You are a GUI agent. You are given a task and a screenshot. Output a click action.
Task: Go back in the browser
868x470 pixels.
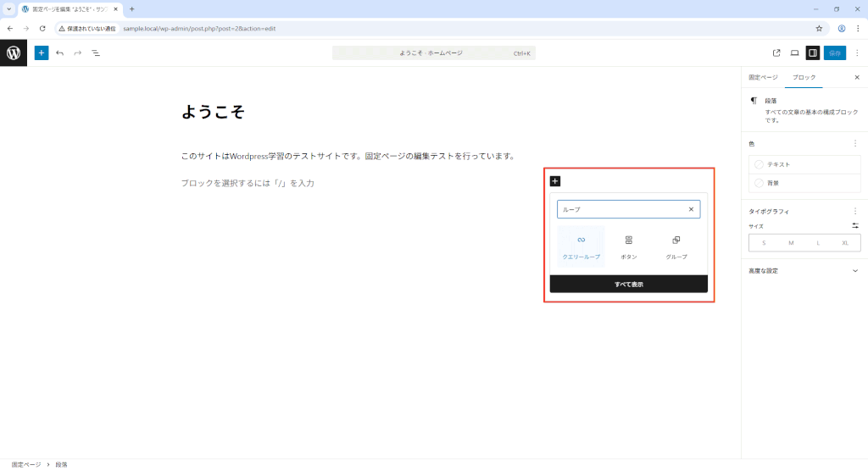click(10, 28)
